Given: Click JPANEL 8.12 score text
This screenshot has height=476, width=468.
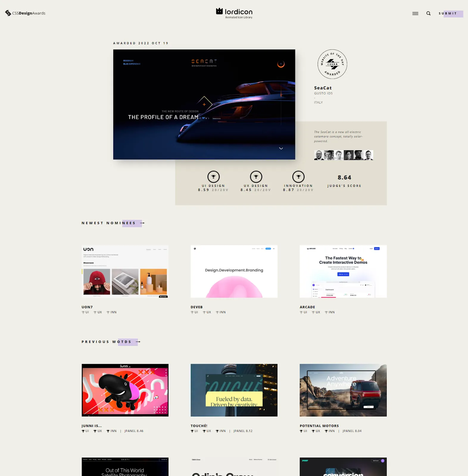Looking at the screenshot, I should click(x=243, y=431).
